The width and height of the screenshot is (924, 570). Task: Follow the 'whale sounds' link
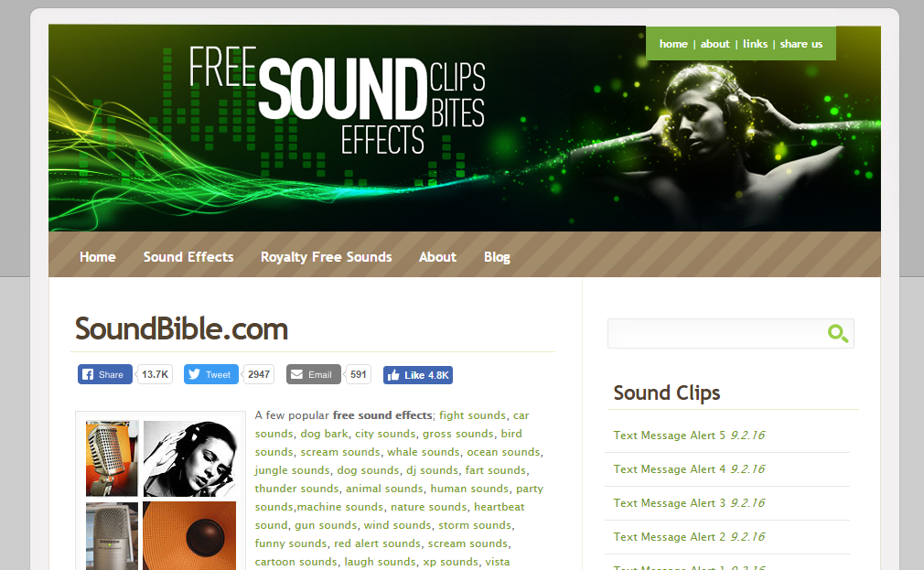click(423, 452)
